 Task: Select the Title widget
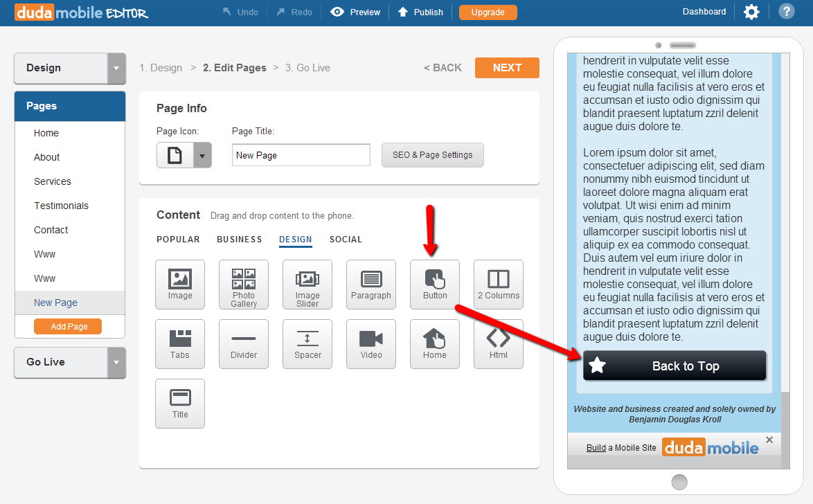click(180, 404)
